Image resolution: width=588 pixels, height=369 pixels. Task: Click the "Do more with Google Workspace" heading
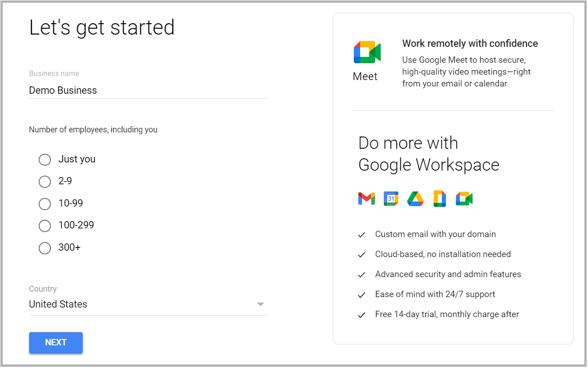click(428, 154)
